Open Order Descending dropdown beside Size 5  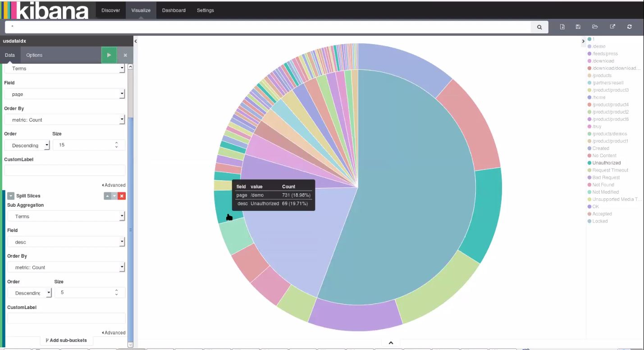pyautogui.click(x=30, y=293)
